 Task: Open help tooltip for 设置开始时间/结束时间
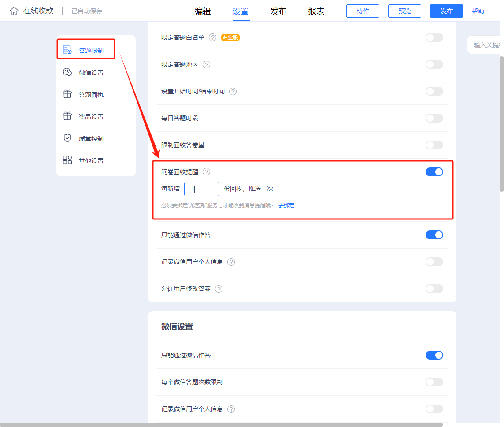233,91
